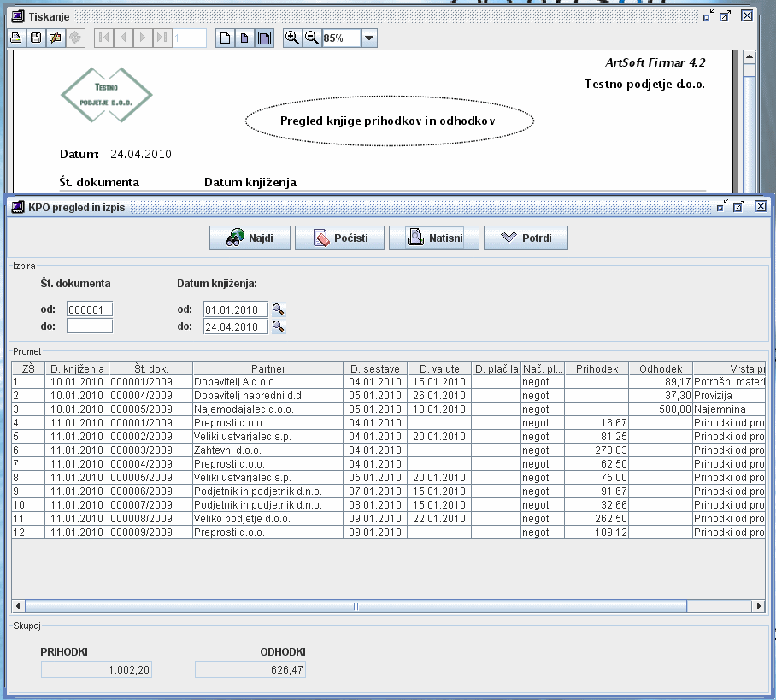
Task: Click the D. knjiženja column header
Action: coord(77,368)
